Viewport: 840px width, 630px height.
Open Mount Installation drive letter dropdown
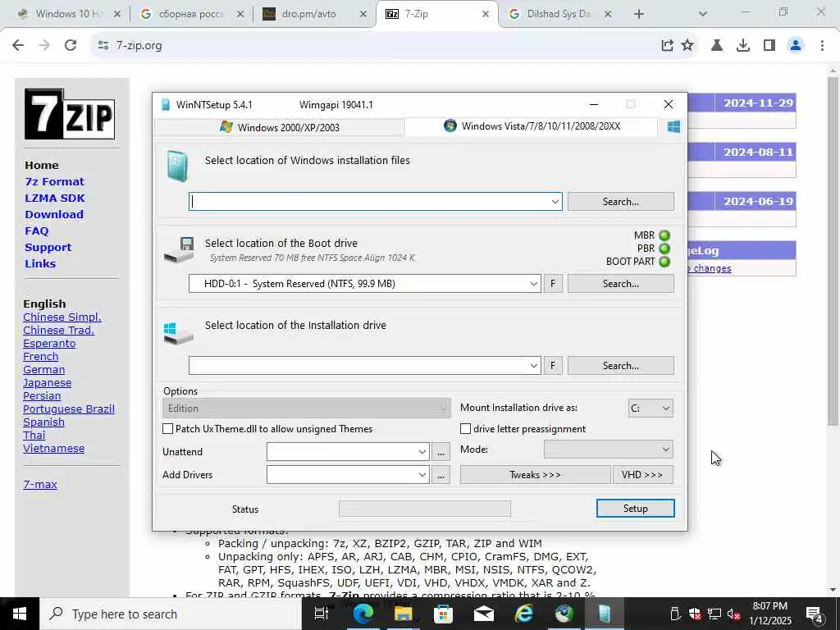(651, 409)
